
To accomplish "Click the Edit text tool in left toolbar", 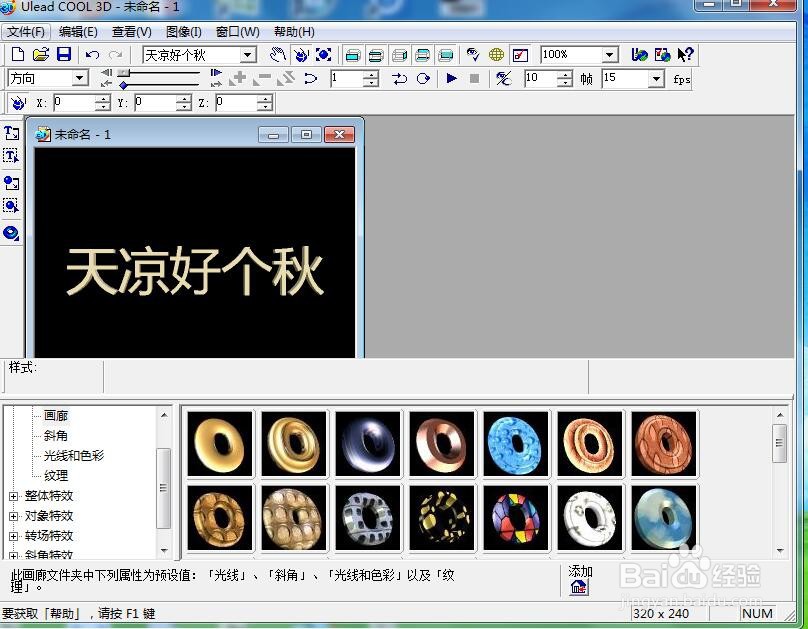I will pyautogui.click(x=11, y=156).
